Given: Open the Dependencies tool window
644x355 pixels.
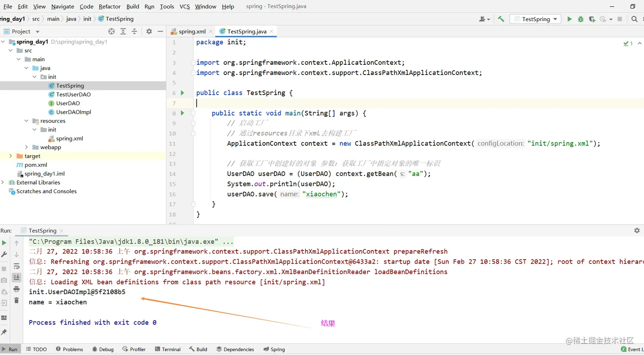Looking at the screenshot, I should pos(235,349).
